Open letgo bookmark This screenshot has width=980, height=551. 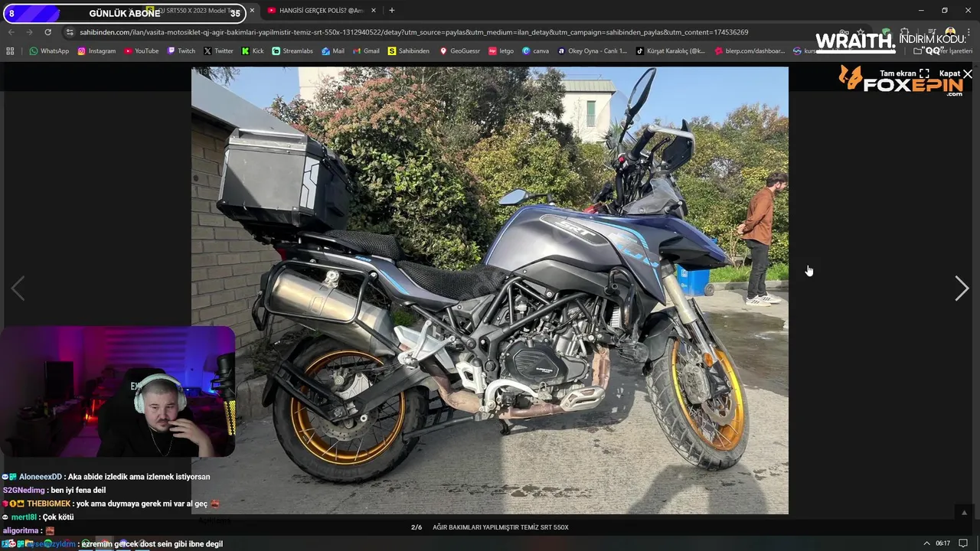tap(501, 51)
